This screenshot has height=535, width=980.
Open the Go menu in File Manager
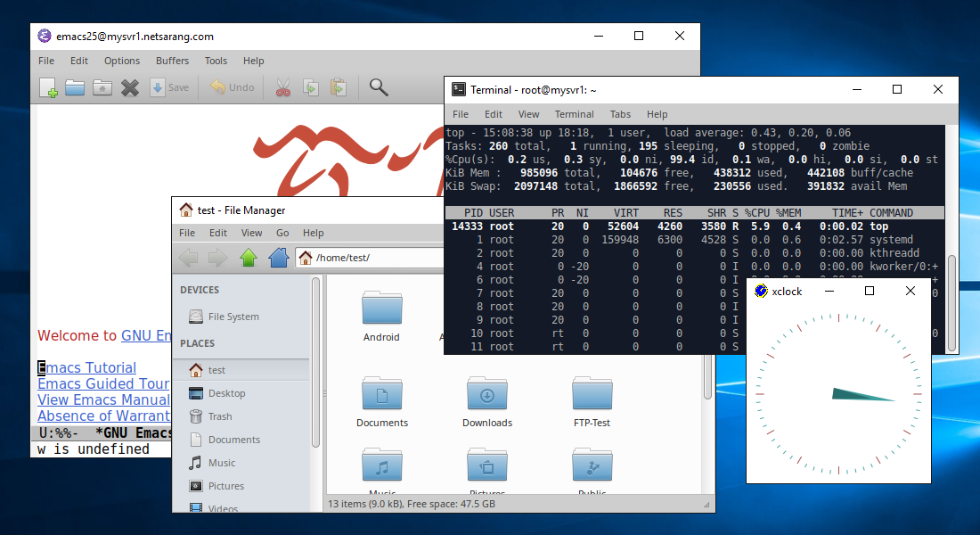(x=282, y=233)
